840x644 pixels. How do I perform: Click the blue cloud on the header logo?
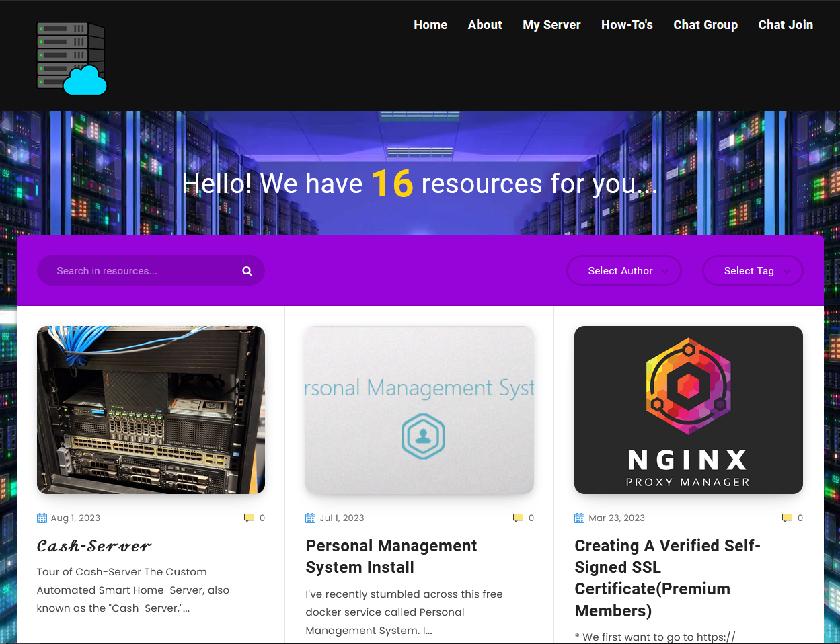(86, 82)
